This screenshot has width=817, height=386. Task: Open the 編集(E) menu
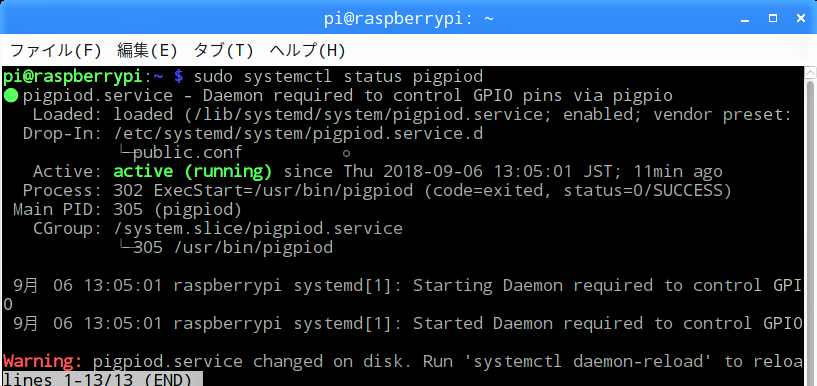pyautogui.click(x=147, y=51)
